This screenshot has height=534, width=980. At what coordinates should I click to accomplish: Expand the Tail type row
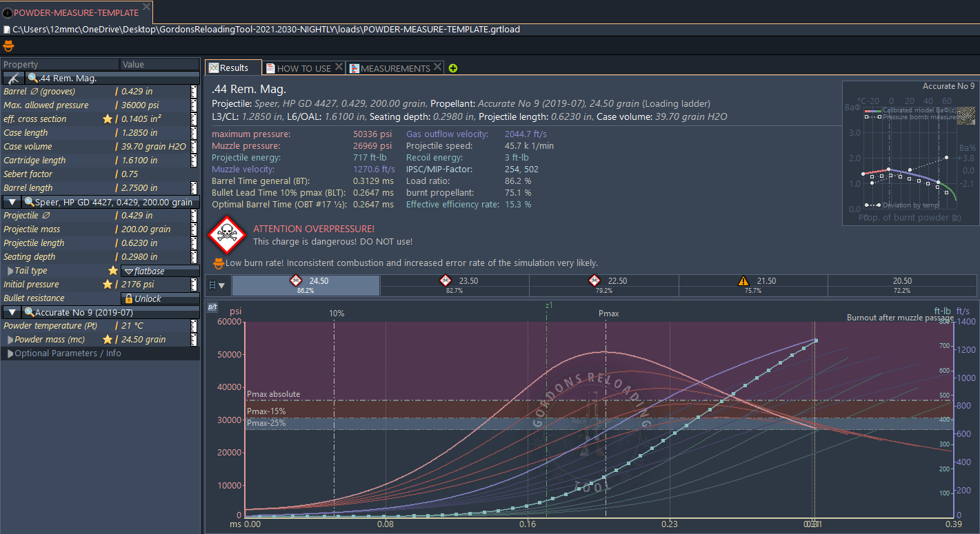pyautogui.click(x=10, y=271)
